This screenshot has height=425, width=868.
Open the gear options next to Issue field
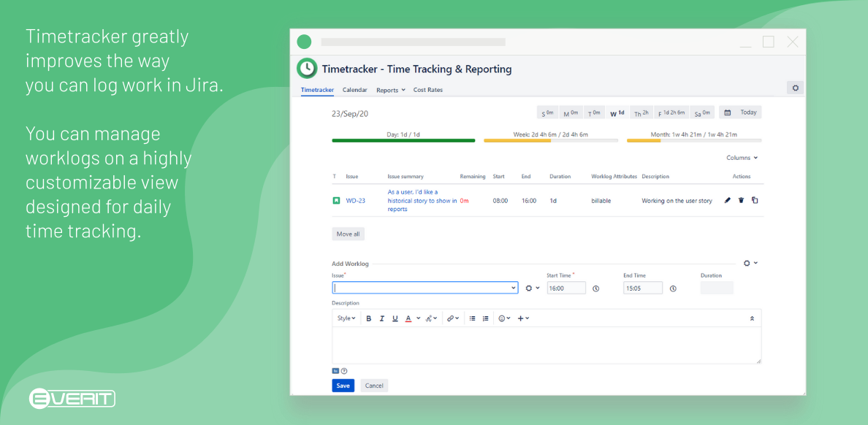(532, 288)
